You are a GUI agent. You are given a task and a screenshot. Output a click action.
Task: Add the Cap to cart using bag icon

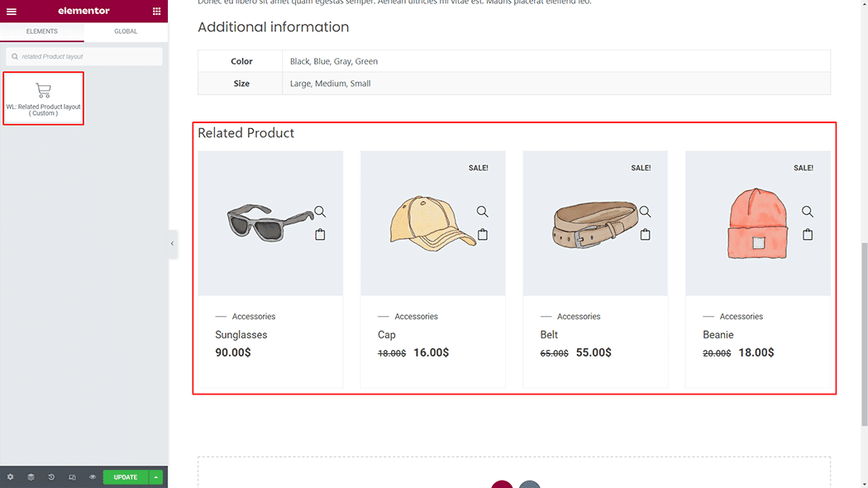click(483, 235)
